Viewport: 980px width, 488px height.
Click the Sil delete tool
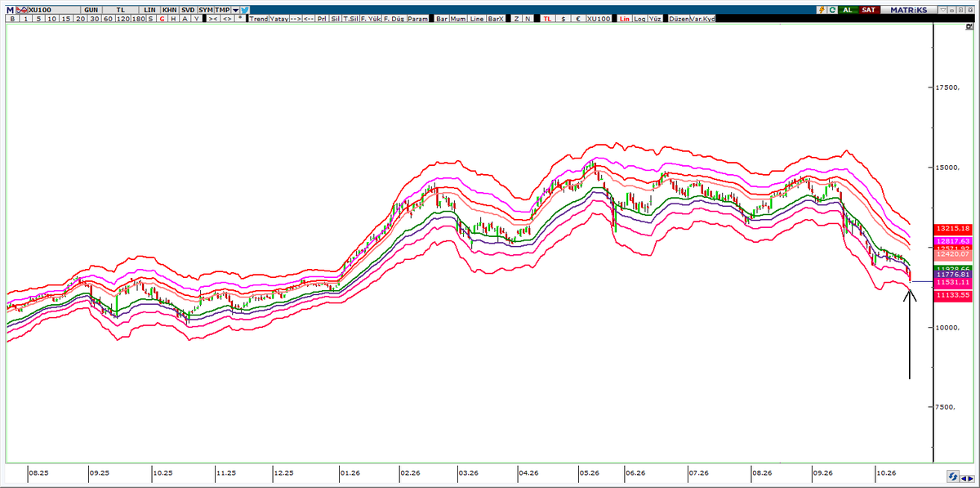point(336,18)
